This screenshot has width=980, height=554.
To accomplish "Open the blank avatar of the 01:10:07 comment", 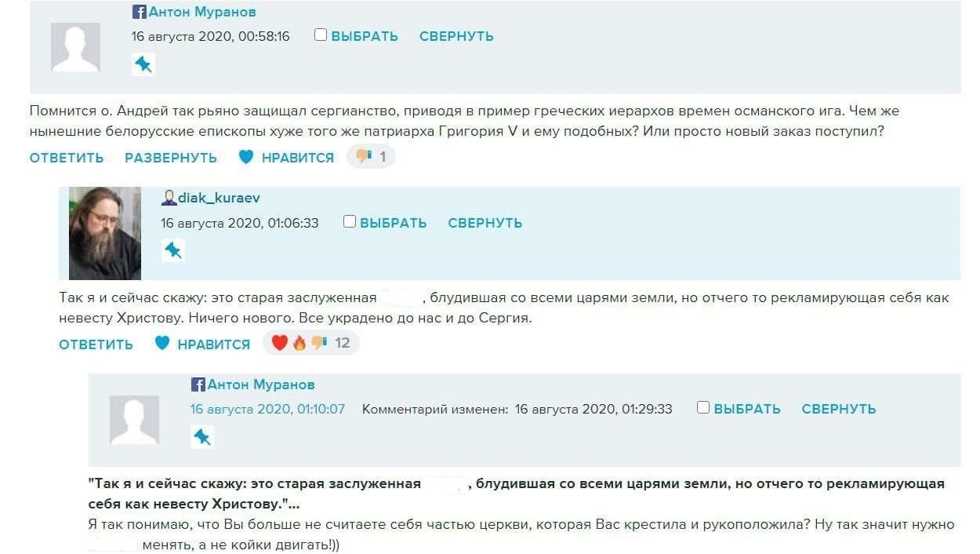I will click(x=134, y=420).
